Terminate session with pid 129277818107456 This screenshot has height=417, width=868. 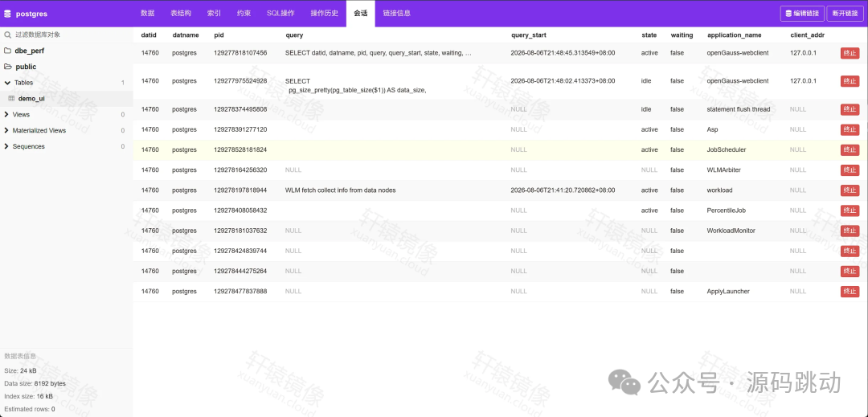(850, 53)
